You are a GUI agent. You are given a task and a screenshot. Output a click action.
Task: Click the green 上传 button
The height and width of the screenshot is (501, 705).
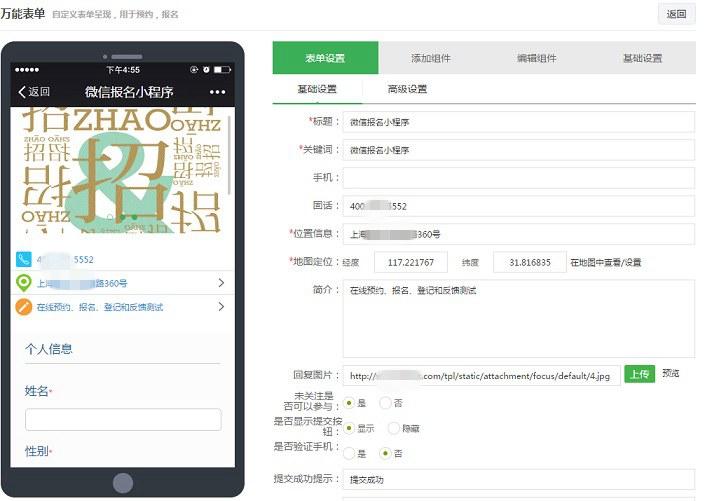pyautogui.click(x=639, y=374)
